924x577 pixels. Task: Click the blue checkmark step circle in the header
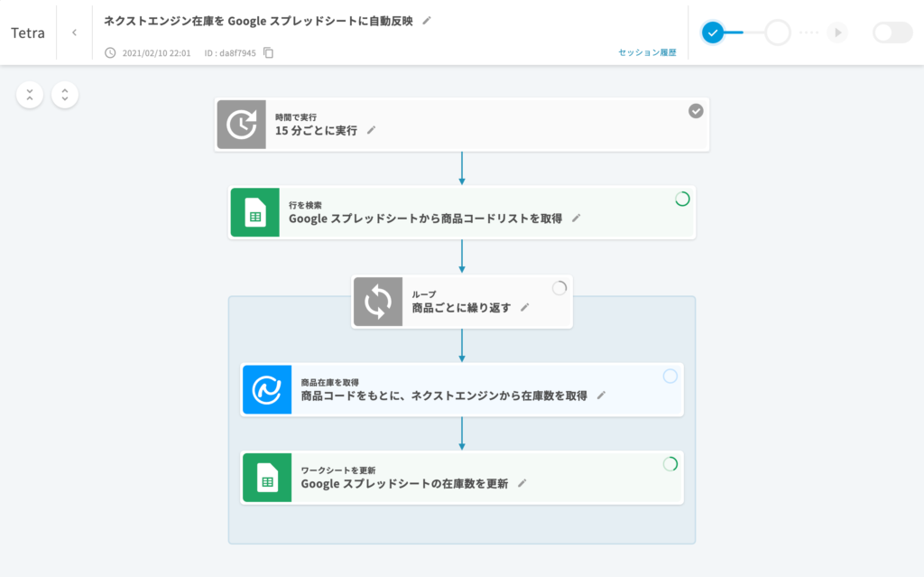(x=713, y=33)
